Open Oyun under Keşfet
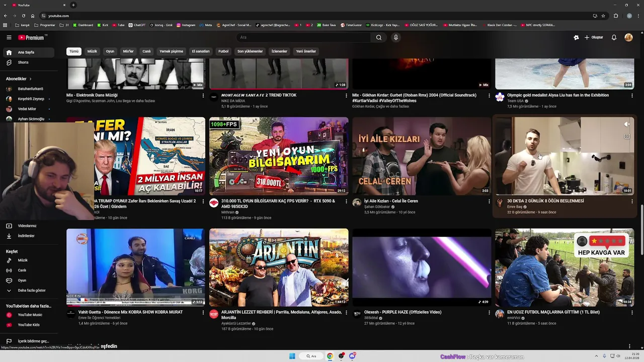Image resolution: width=644 pixels, height=362 pixels. point(28,280)
